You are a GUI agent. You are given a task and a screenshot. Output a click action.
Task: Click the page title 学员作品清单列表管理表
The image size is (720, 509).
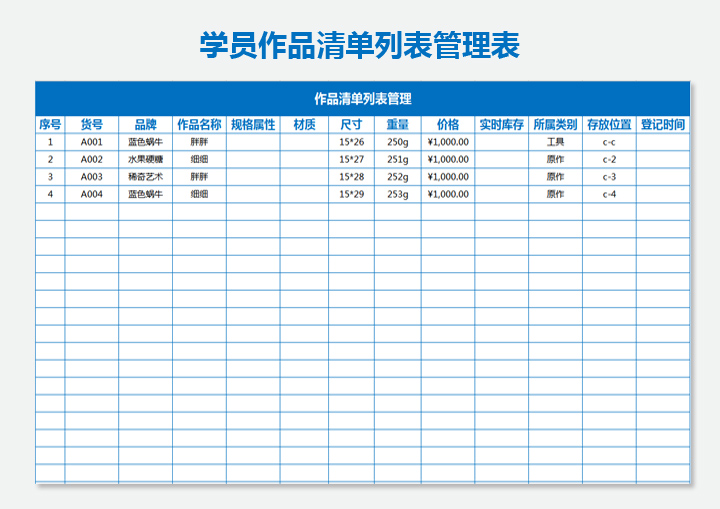(x=360, y=45)
